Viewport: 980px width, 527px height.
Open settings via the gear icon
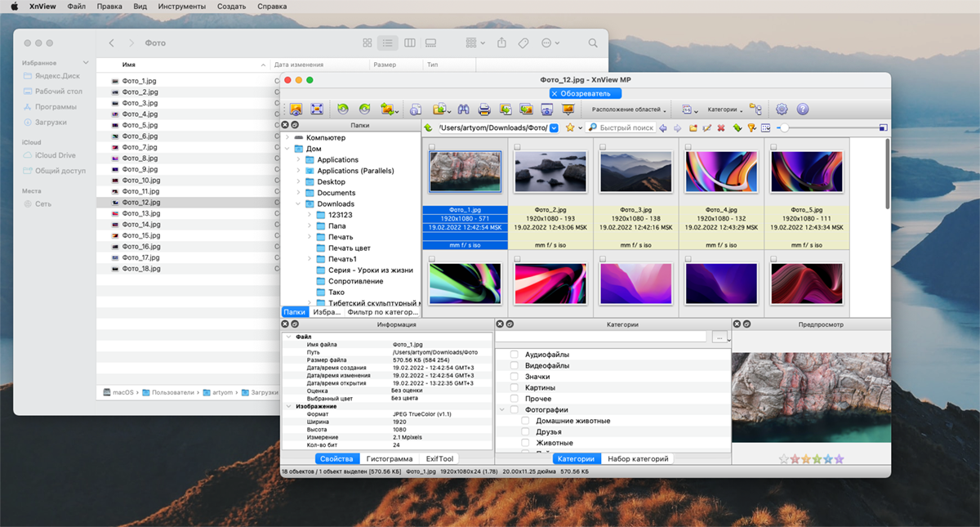(782, 109)
